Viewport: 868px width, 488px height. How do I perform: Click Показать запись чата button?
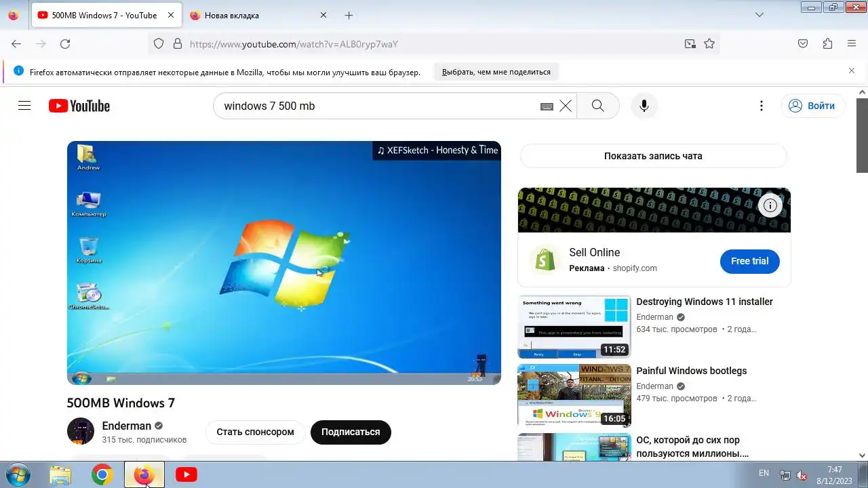click(654, 156)
